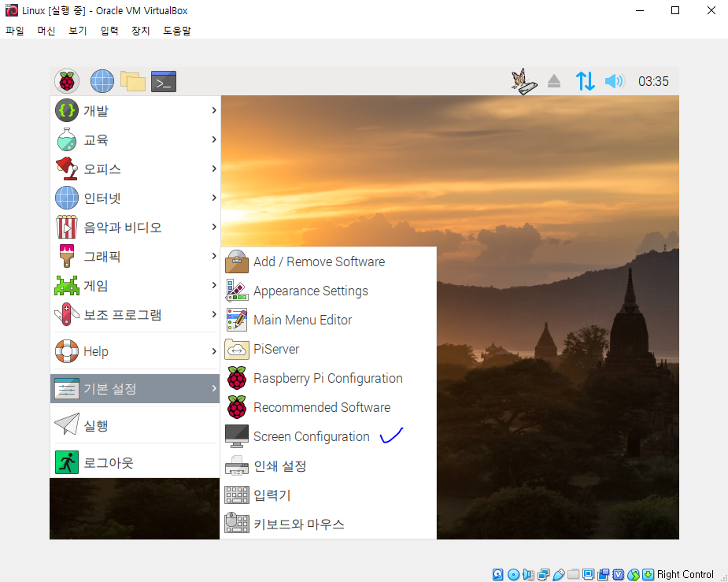Image resolution: width=728 pixels, height=582 pixels.
Task: Open VirtualBox 파일 menu
Action: [14, 31]
